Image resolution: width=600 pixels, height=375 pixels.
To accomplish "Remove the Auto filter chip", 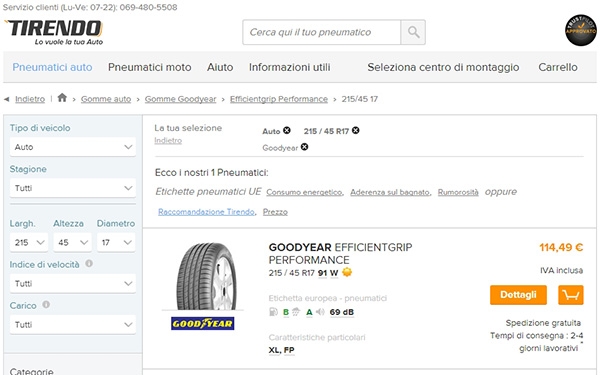I will click(x=287, y=130).
